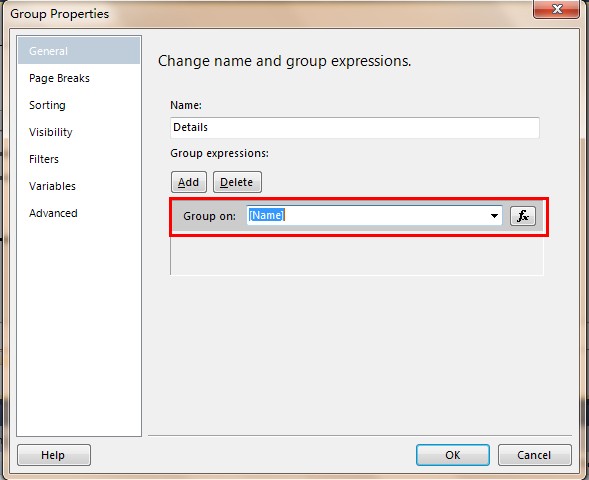Click the empty area below group expressions
Image resolution: width=589 pixels, height=480 pixels.
(357, 255)
